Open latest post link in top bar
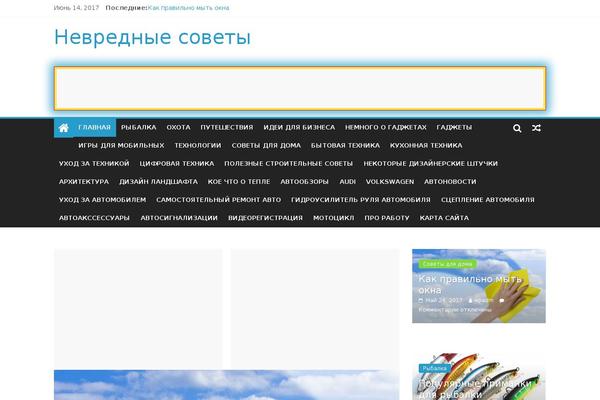 pos(188,8)
